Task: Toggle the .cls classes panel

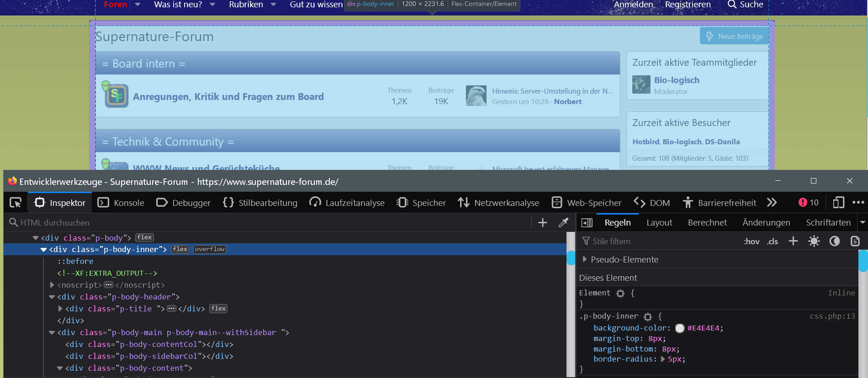Action: (773, 241)
